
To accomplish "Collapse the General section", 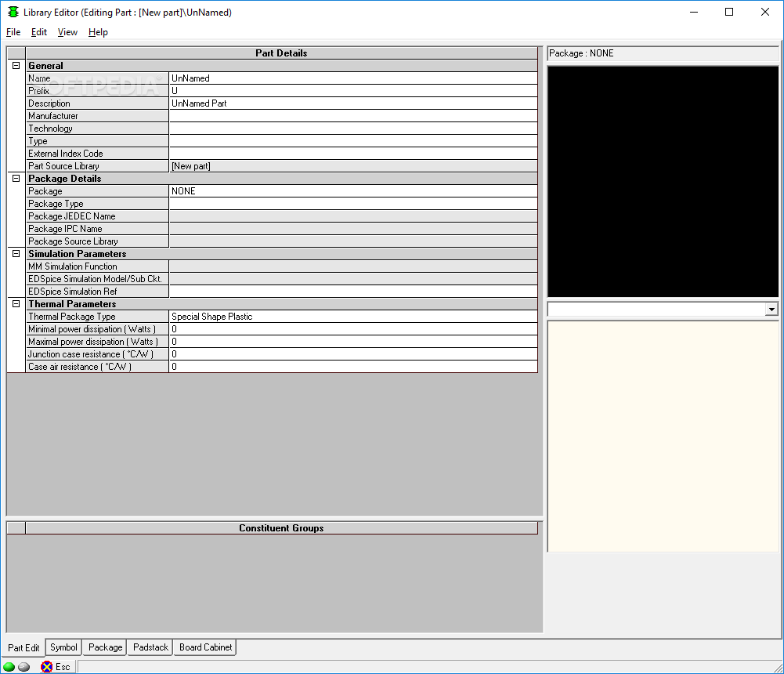I will (x=16, y=66).
